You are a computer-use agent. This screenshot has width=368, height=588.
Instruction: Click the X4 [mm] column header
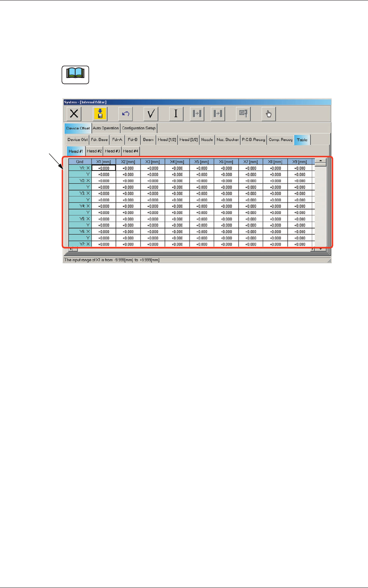[177, 162]
